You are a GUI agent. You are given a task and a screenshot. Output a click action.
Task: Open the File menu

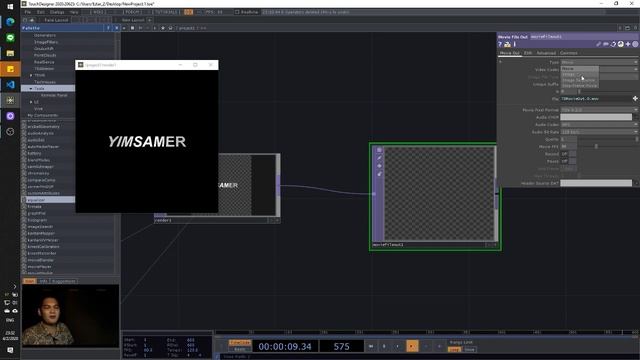pyautogui.click(x=27, y=12)
